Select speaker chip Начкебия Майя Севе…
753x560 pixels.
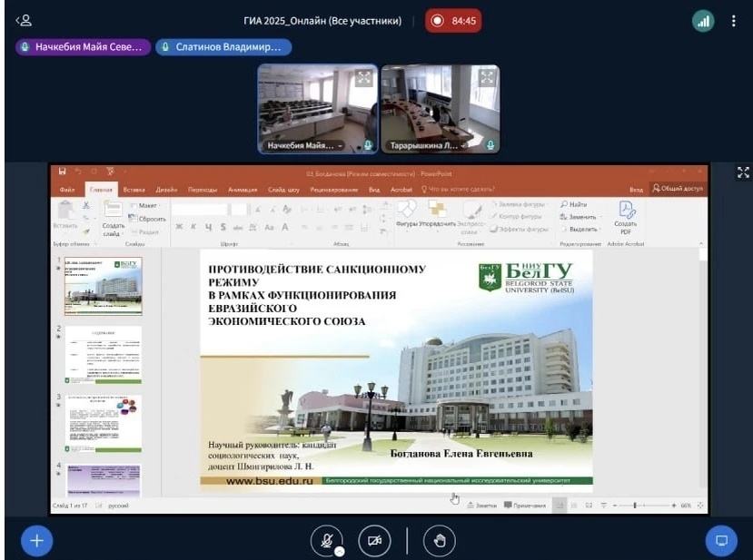(83, 47)
